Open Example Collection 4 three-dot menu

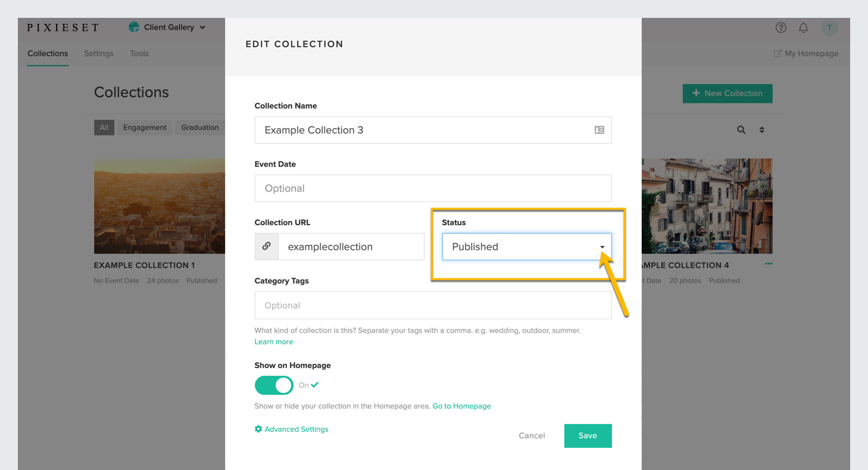[769, 264]
